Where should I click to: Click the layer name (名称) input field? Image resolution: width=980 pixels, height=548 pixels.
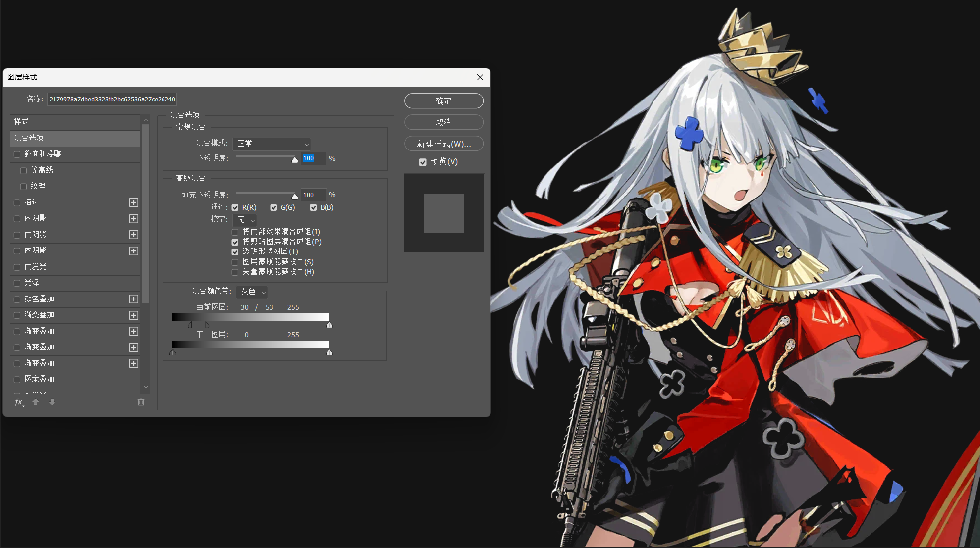(112, 100)
